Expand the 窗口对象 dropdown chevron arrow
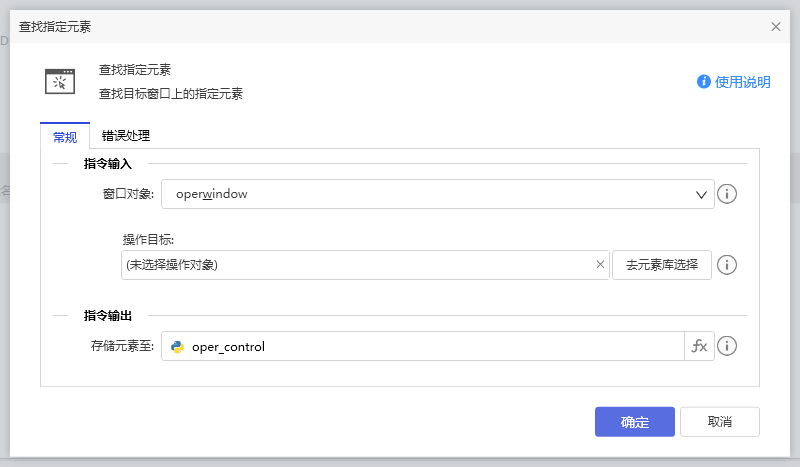 tap(701, 195)
